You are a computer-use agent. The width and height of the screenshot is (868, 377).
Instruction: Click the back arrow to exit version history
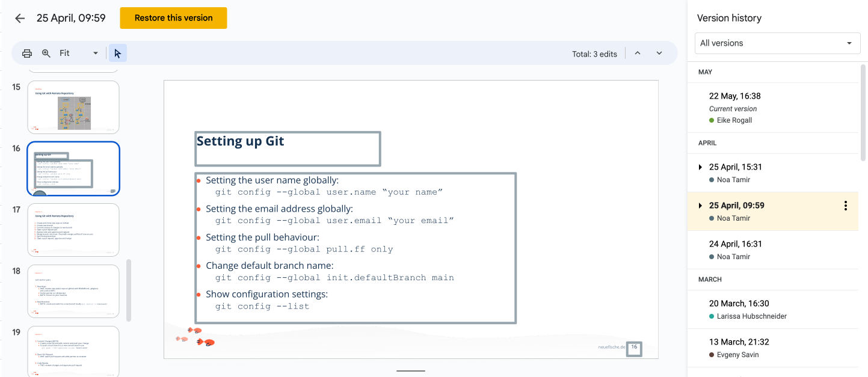click(x=20, y=18)
